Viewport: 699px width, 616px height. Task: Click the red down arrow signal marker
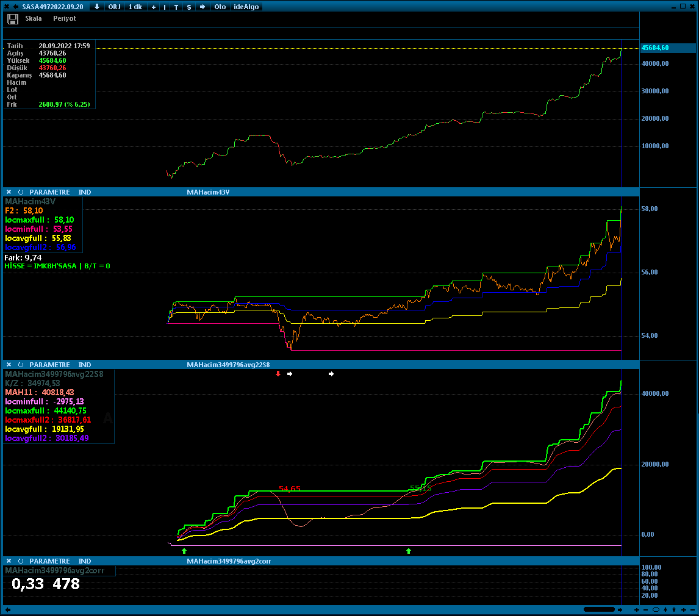(278, 373)
